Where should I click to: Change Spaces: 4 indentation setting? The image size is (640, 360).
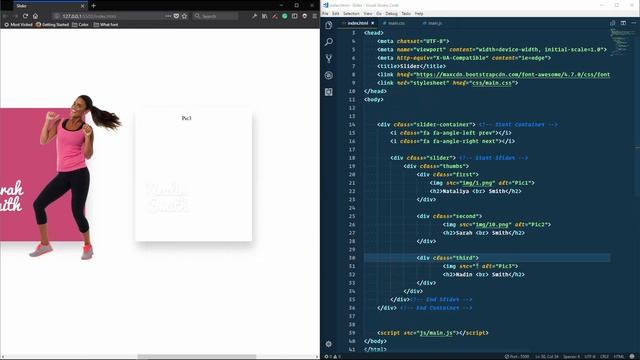click(571, 357)
